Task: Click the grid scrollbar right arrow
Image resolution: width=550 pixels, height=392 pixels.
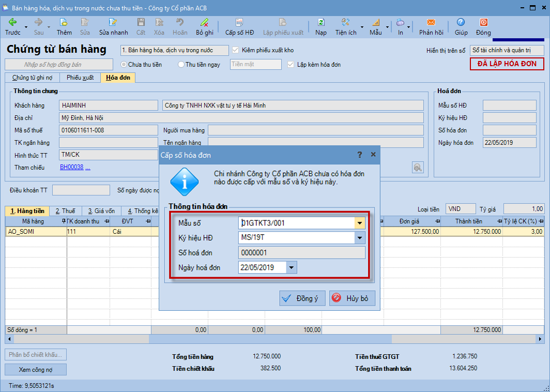Action: pos(540,339)
